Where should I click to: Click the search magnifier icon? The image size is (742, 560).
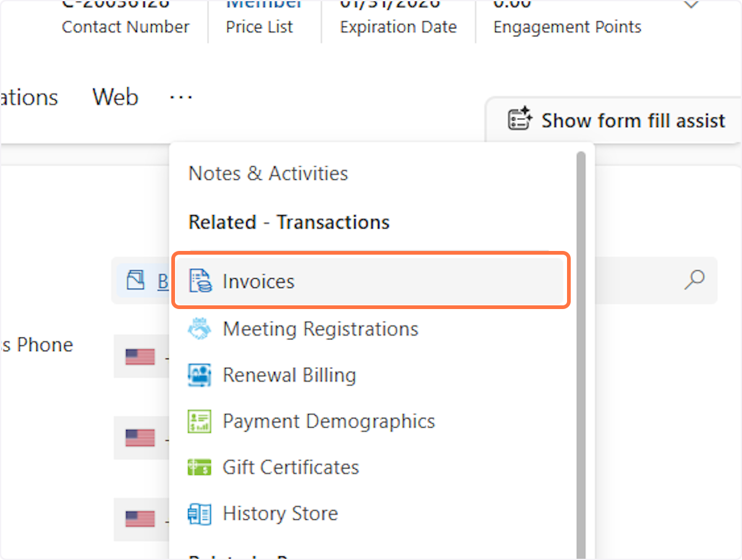694,280
